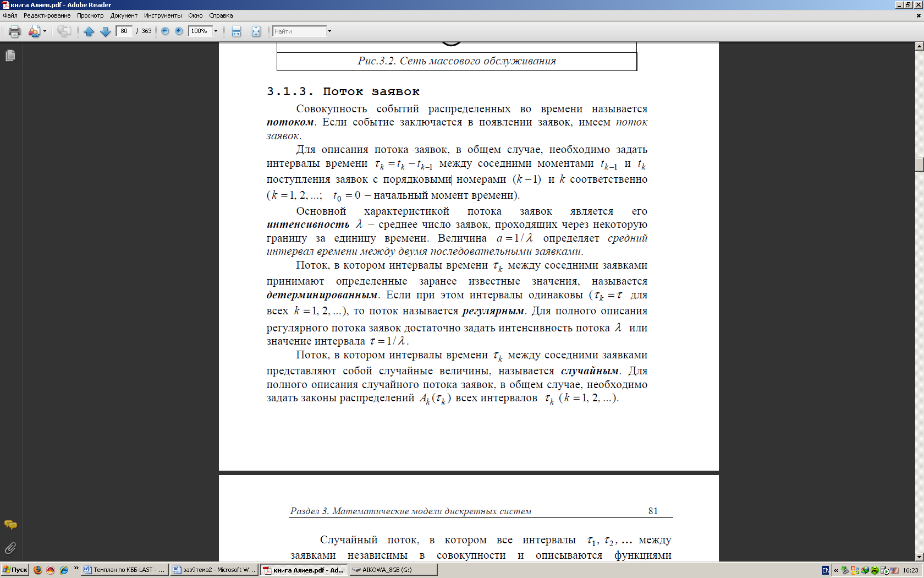Open the Документ menu
The width and height of the screenshot is (924, 578).
pyautogui.click(x=124, y=15)
